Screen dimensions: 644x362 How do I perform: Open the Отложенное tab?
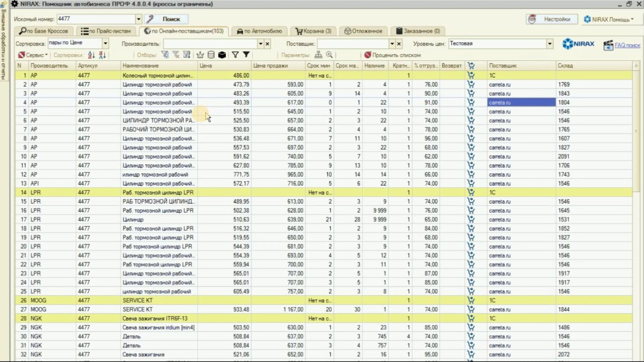point(364,31)
